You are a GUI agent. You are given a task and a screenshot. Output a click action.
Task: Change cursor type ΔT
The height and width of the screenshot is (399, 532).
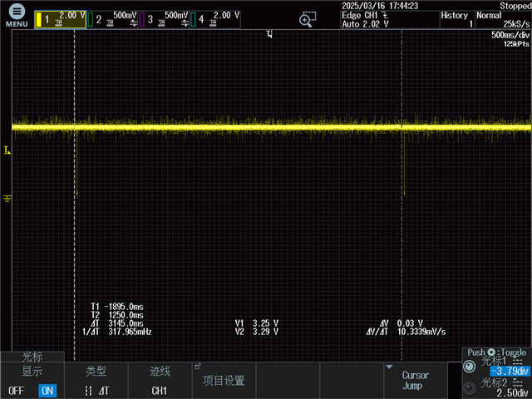(x=96, y=381)
